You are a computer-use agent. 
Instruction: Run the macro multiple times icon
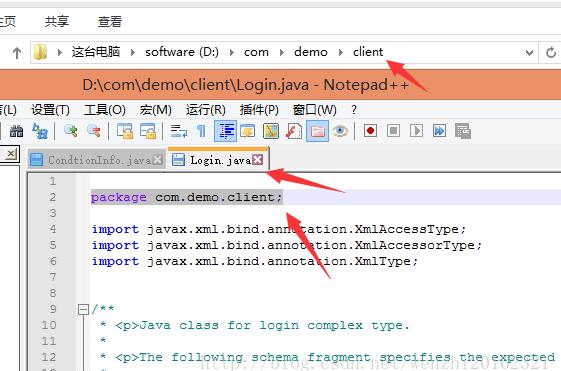pyautogui.click(x=439, y=131)
